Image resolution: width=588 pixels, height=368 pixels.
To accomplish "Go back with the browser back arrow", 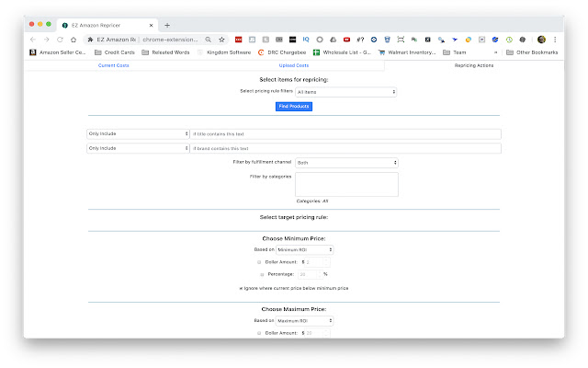I will pos(33,40).
